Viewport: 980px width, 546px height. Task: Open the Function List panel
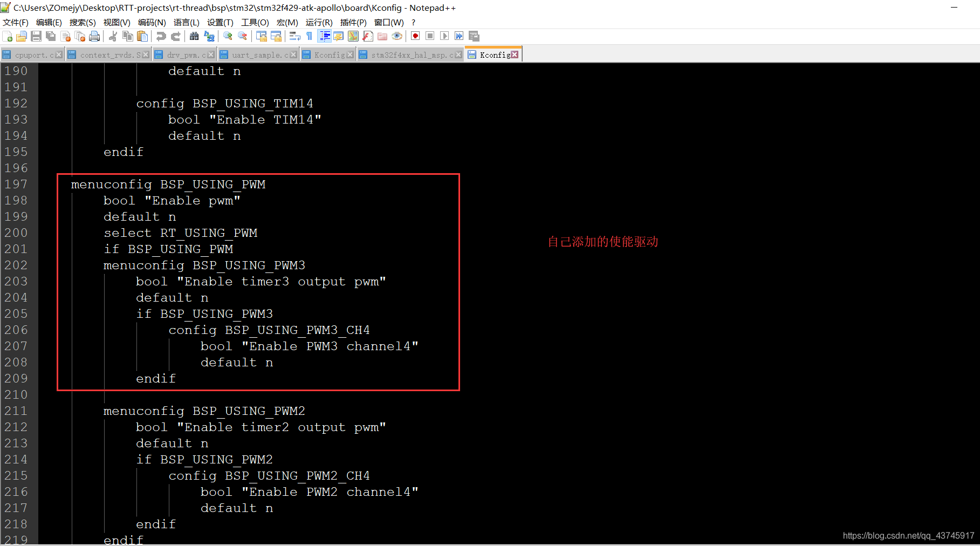(368, 36)
